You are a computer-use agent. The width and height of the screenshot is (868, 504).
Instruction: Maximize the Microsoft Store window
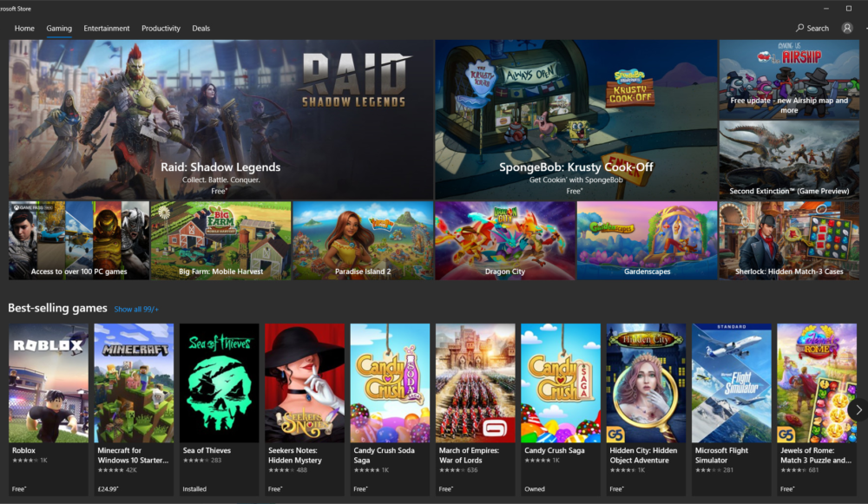(849, 9)
